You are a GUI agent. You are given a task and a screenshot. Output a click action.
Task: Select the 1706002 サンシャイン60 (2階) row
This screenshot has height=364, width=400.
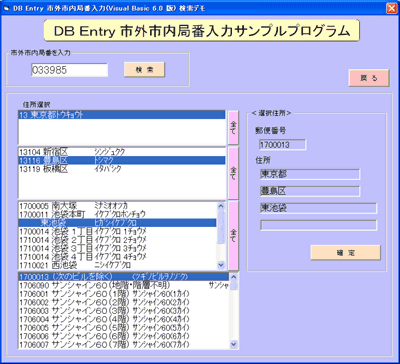click(124, 302)
